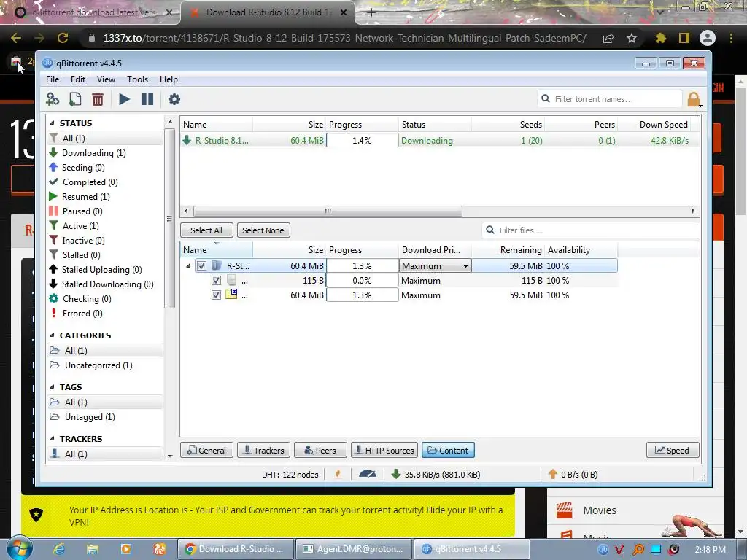Uncheck the 60.4 MiB file checkbox

tap(216, 295)
